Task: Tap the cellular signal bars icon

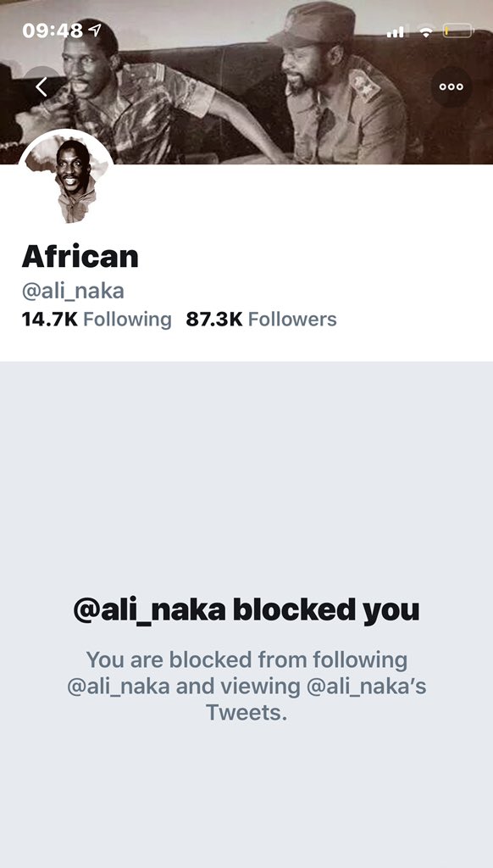Action: [x=395, y=31]
